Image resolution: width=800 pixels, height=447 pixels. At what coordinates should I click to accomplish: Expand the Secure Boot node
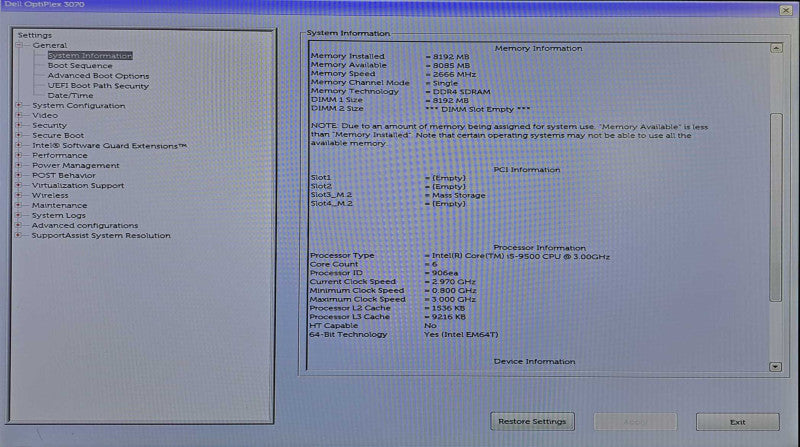19,135
